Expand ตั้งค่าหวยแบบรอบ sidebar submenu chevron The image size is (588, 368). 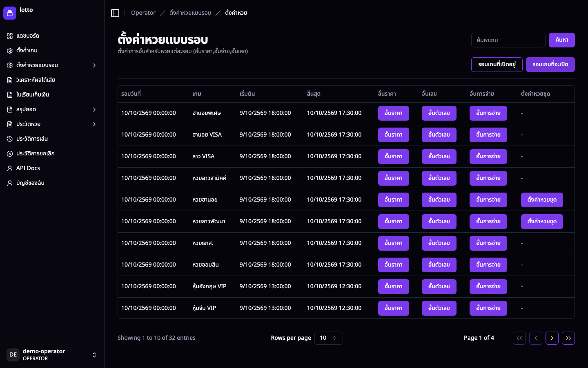coord(94,65)
